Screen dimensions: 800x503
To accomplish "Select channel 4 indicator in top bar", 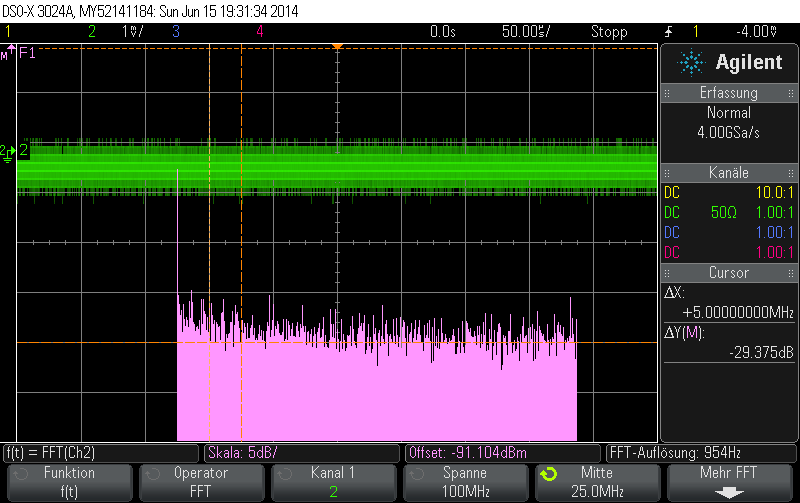I will pyautogui.click(x=260, y=32).
